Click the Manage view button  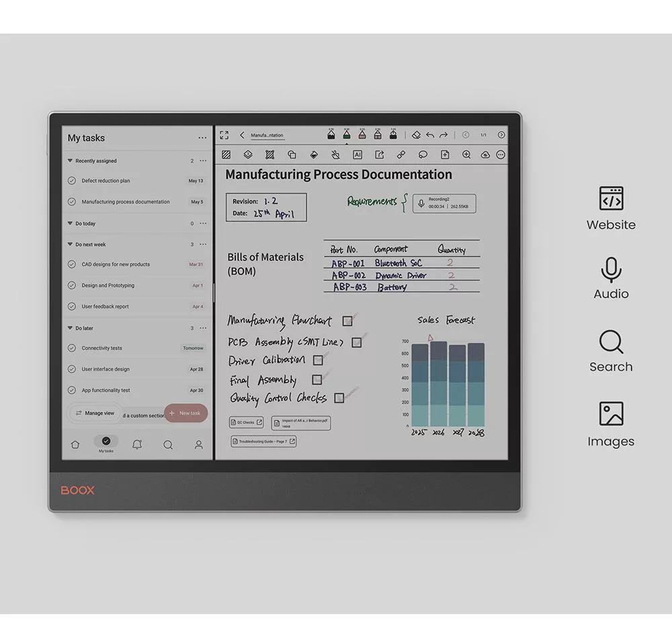point(95,413)
